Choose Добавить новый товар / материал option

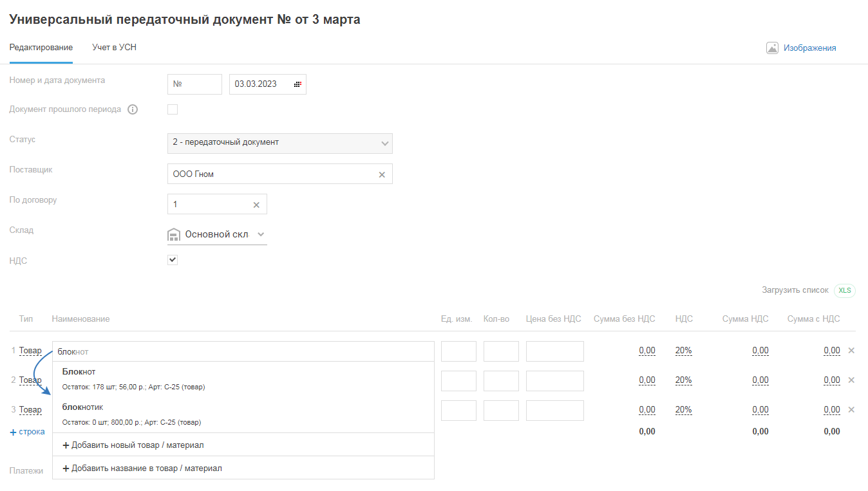tap(138, 445)
